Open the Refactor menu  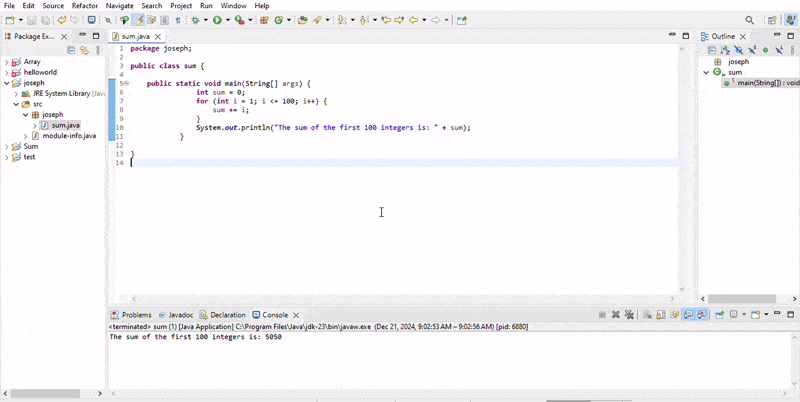[x=85, y=6]
